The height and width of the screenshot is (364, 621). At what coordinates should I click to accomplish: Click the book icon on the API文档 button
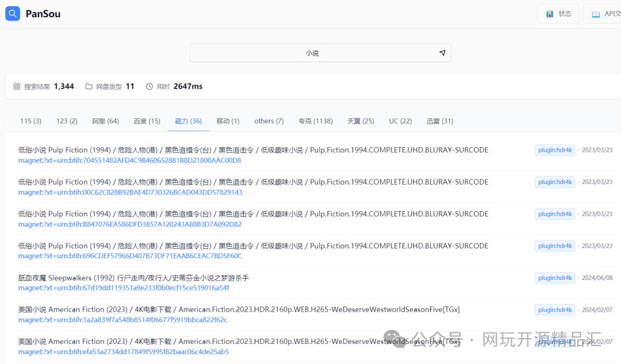pos(595,13)
